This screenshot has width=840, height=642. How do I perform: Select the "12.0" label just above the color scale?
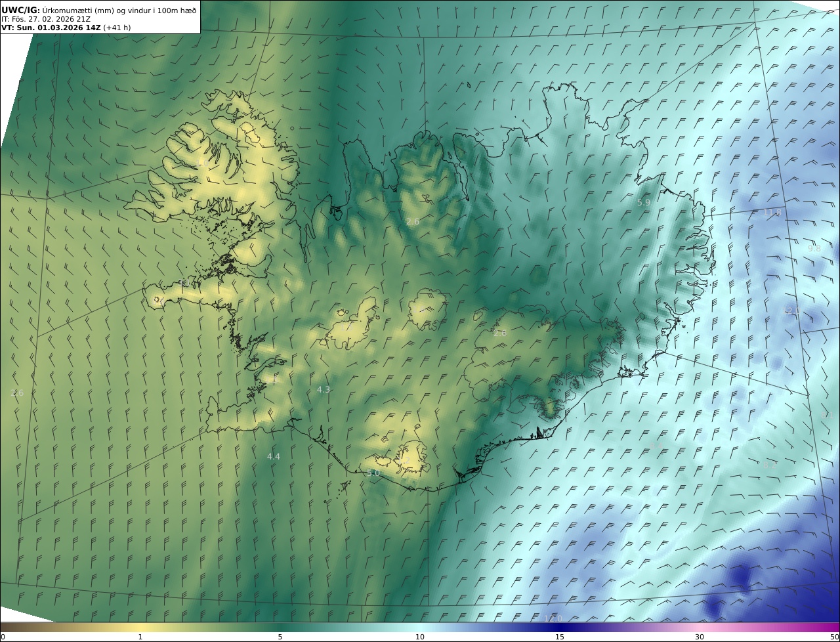click(x=553, y=618)
